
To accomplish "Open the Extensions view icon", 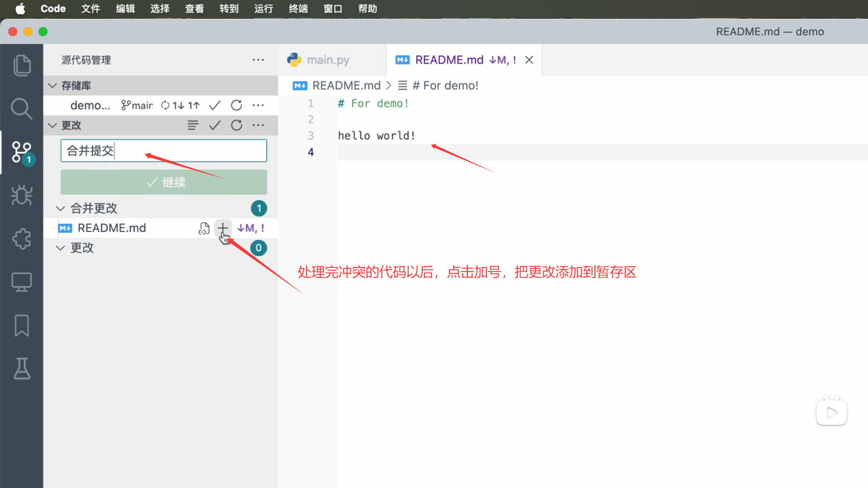I will click(x=22, y=239).
